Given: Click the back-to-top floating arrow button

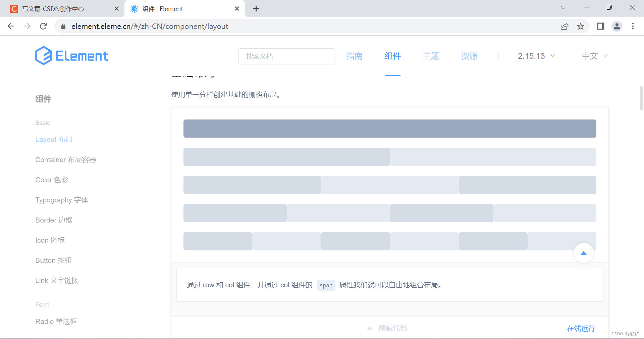Looking at the screenshot, I should click(584, 253).
